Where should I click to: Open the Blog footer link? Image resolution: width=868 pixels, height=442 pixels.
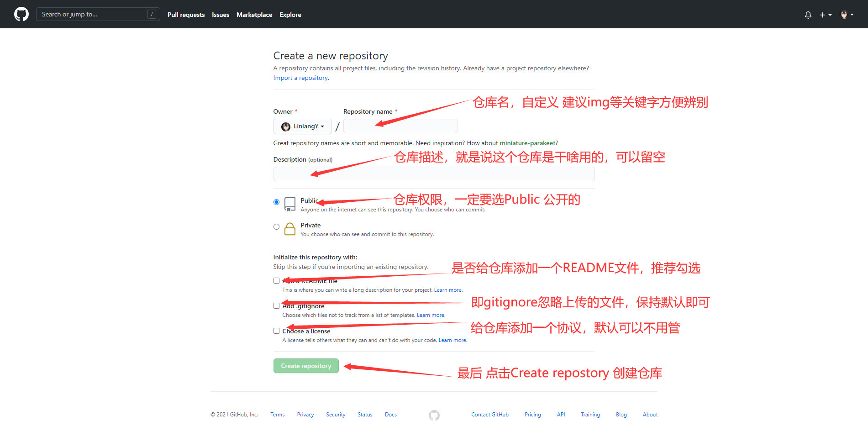click(x=621, y=415)
